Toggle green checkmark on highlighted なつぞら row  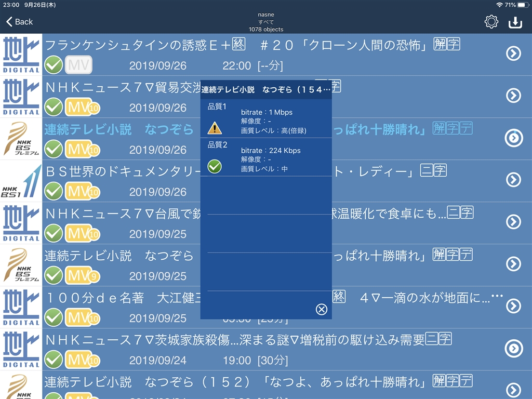click(54, 149)
